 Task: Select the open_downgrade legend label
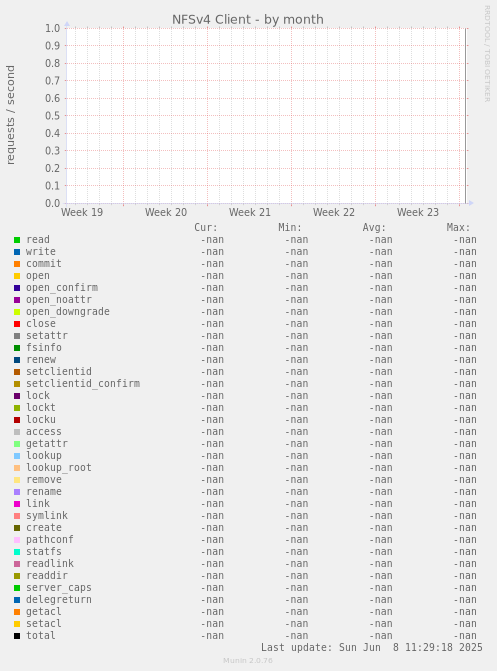tap(68, 312)
